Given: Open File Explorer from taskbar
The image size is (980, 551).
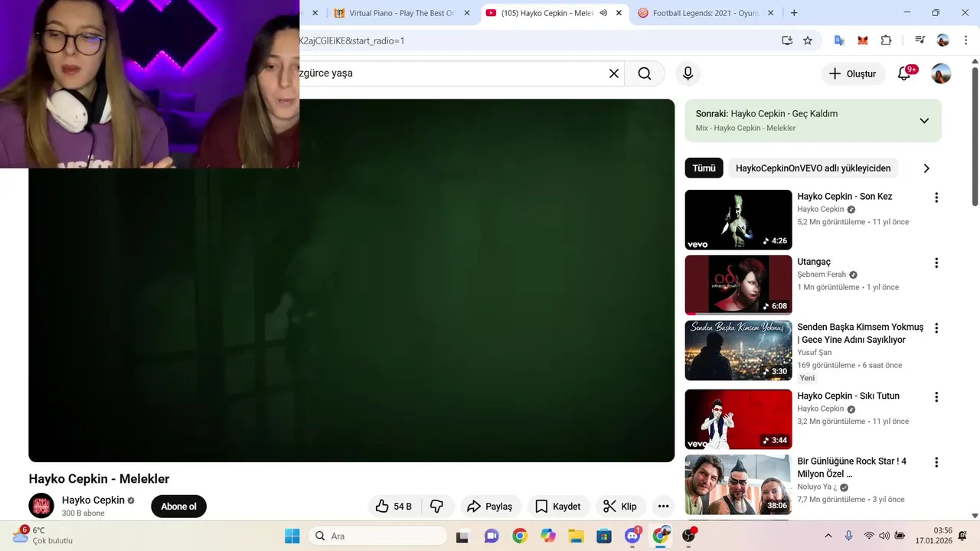Looking at the screenshot, I should (576, 536).
